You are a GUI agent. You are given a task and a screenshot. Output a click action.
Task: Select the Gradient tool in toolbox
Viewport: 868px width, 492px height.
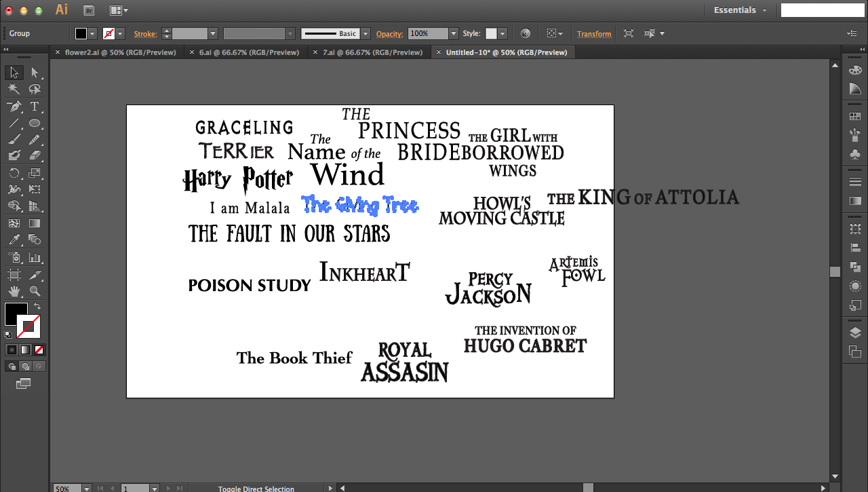35,223
